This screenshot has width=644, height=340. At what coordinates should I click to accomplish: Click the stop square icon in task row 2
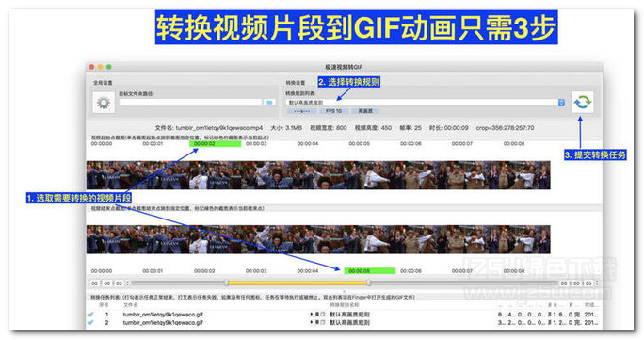click(316, 323)
